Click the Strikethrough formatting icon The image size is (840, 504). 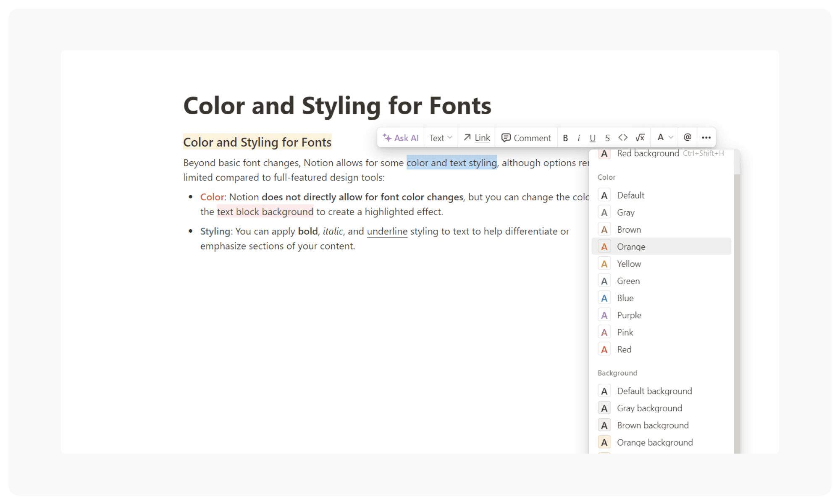(x=606, y=137)
